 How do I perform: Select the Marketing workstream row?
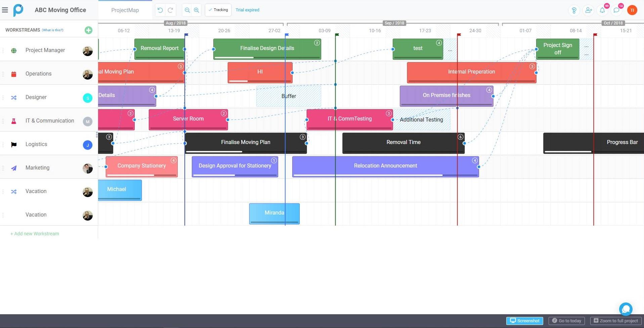[38, 168]
